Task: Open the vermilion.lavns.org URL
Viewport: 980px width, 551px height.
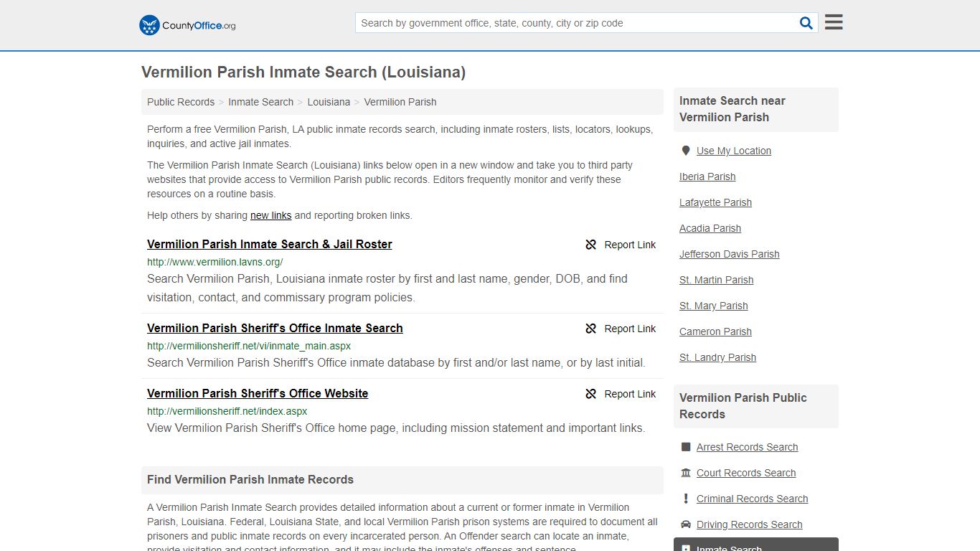Action: pos(215,262)
